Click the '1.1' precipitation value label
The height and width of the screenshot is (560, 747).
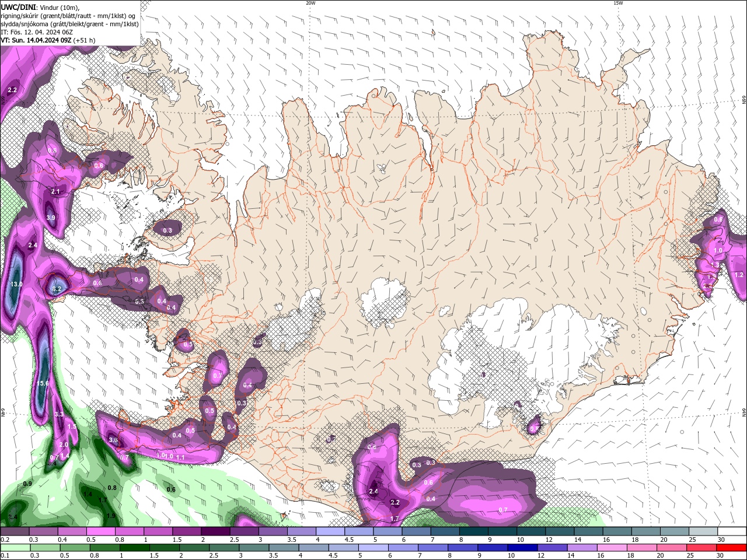coord(180,457)
